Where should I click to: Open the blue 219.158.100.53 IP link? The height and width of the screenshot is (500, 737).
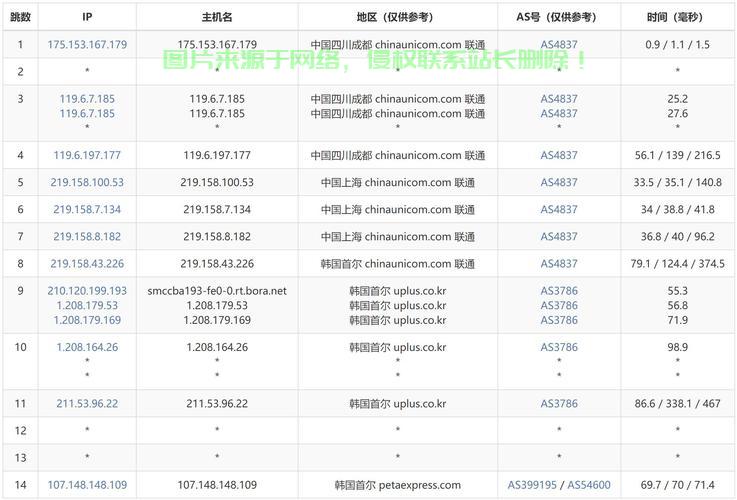(x=87, y=183)
